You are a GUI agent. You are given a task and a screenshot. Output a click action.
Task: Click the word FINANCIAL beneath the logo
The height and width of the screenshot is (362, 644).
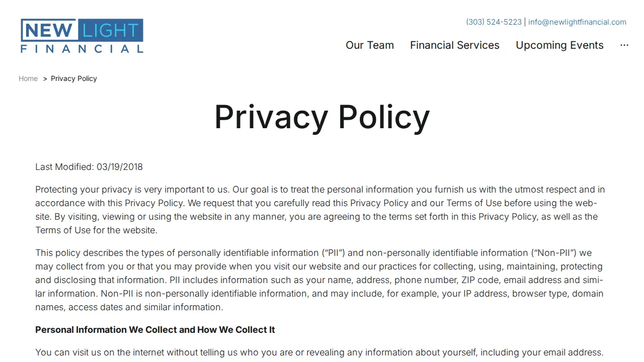click(x=82, y=49)
